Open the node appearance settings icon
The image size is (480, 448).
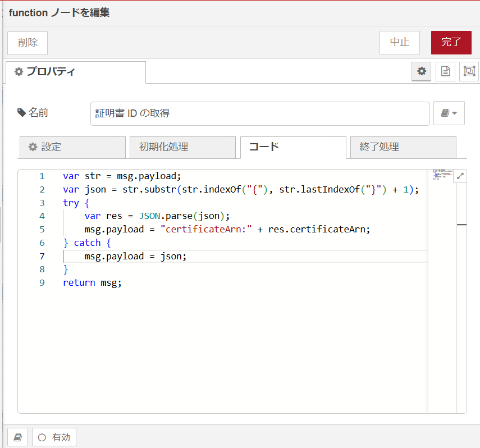point(469,71)
